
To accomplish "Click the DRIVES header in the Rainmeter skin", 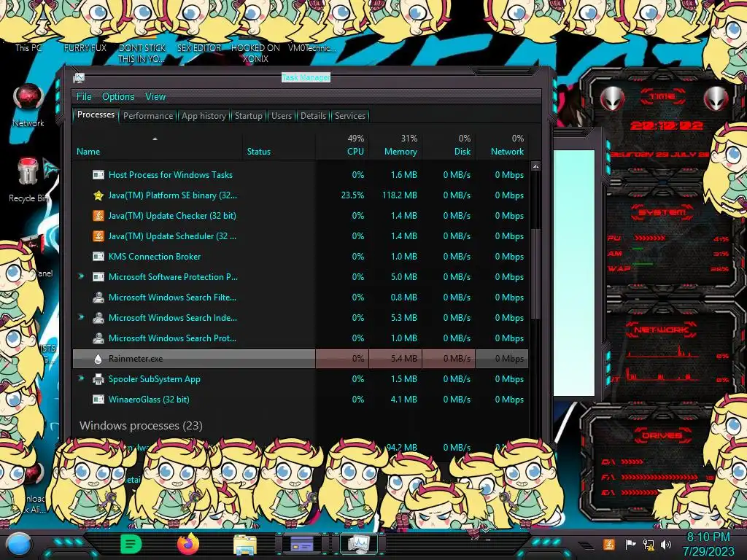I will pos(662,435).
